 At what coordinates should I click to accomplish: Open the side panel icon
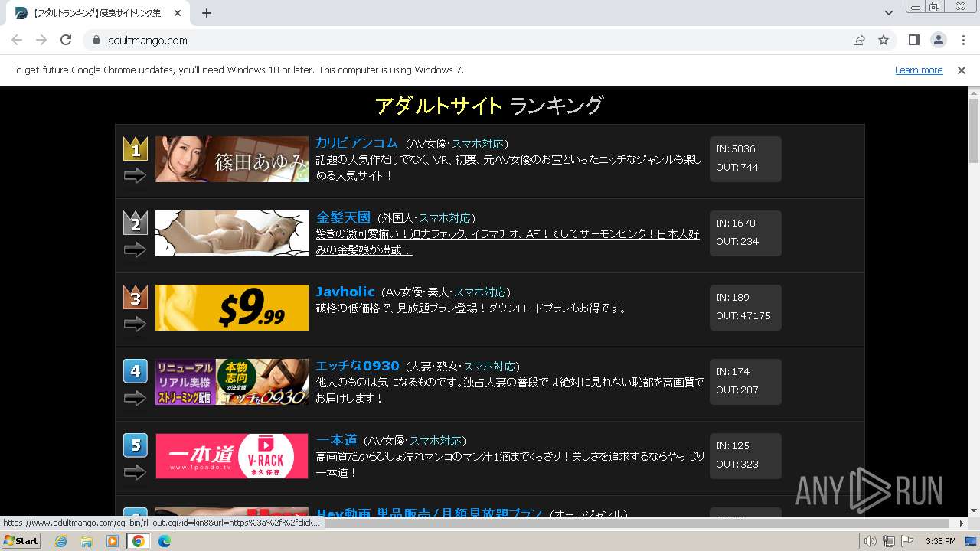point(914,40)
